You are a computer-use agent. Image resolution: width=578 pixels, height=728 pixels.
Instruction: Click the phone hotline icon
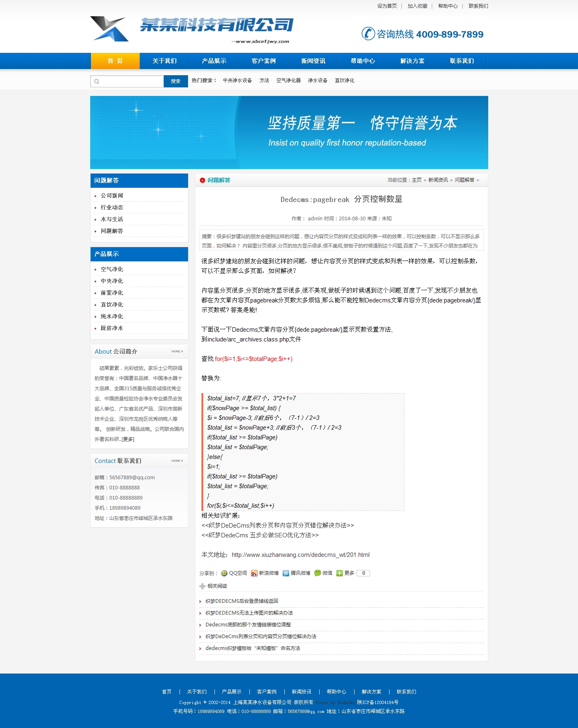pos(368,34)
